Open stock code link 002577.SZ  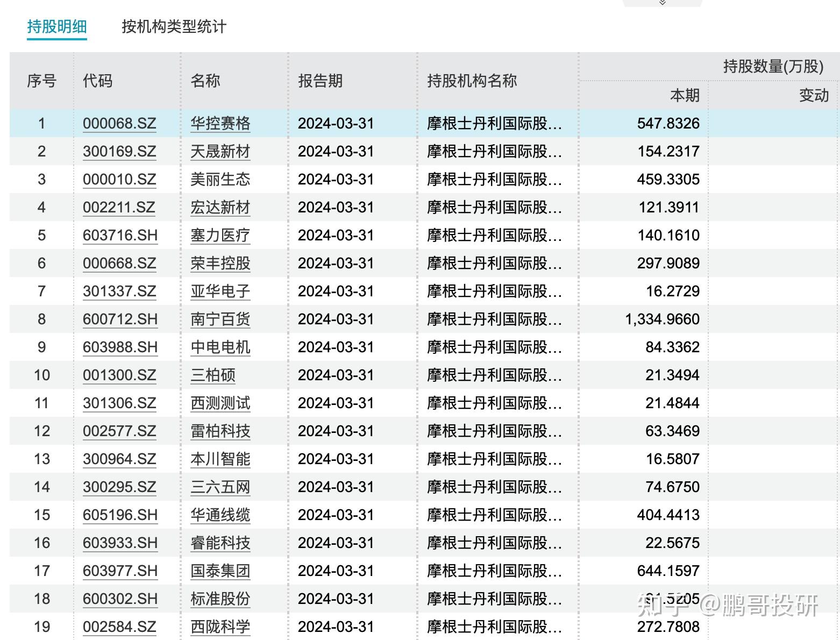119,431
